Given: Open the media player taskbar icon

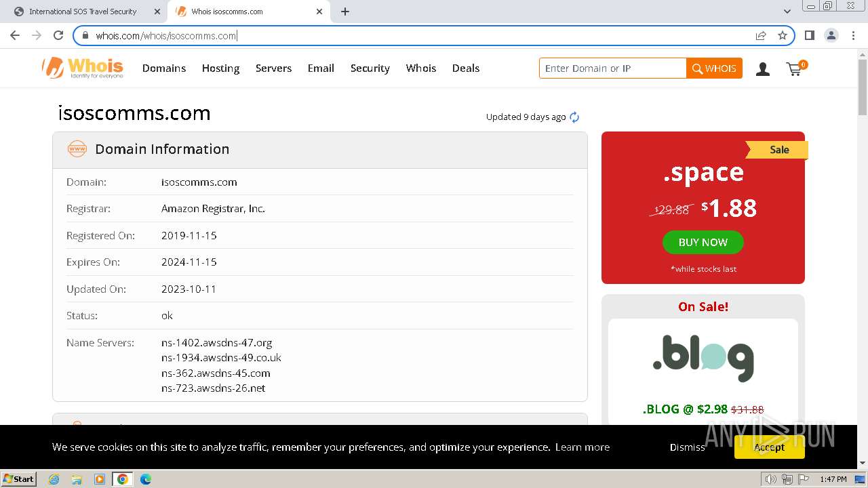Looking at the screenshot, I should (100, 479).
